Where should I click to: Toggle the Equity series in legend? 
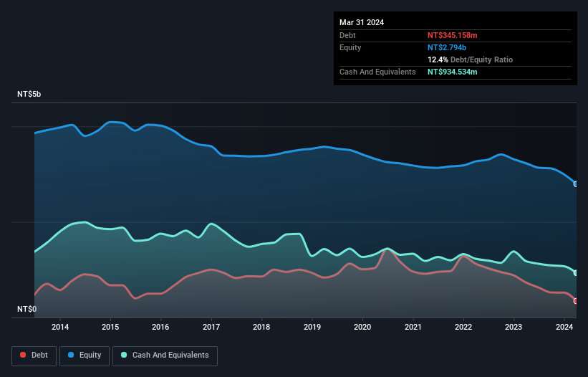pos(85,355)
